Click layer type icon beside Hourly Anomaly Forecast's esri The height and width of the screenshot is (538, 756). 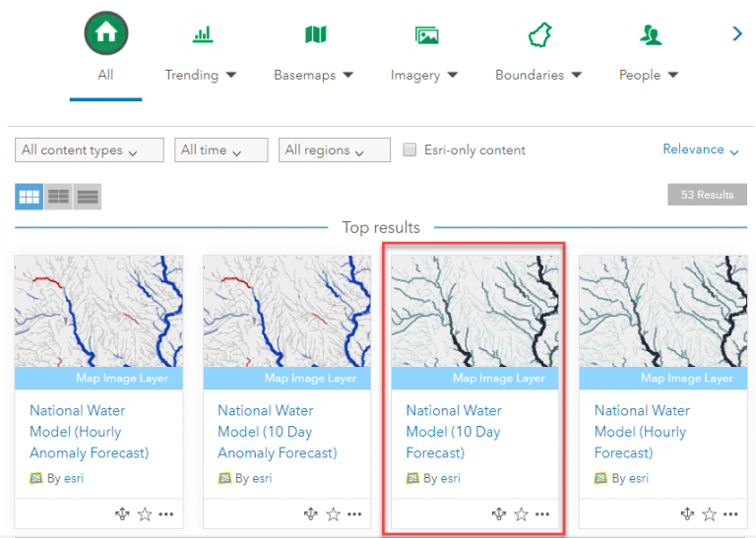pos(36,478)
